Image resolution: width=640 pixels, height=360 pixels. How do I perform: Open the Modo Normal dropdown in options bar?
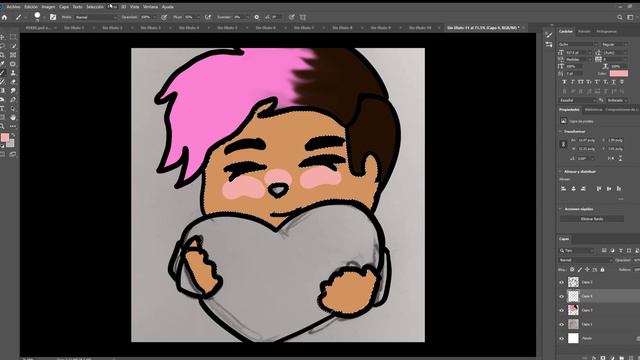click(96, 17)
